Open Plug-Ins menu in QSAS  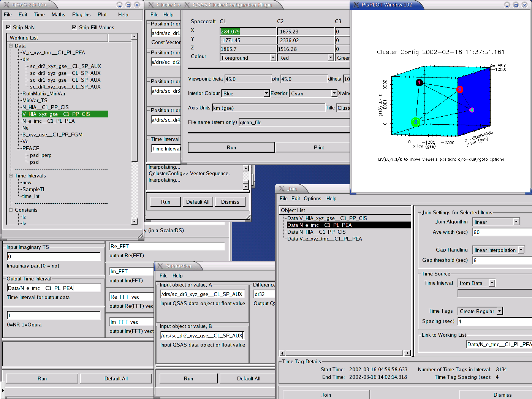[81, 14]
